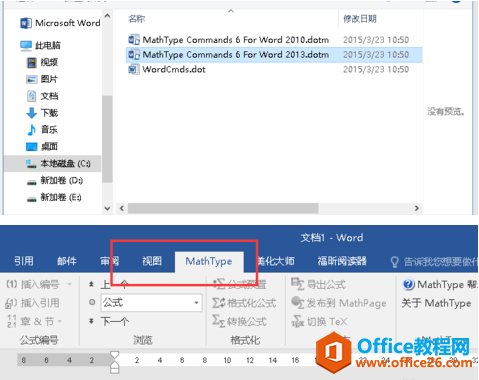Image resolution: width=479 pixels, height=380 pixels.
Task: Open the 引用 ribbon tab
Action: click(x=24, y=261)
